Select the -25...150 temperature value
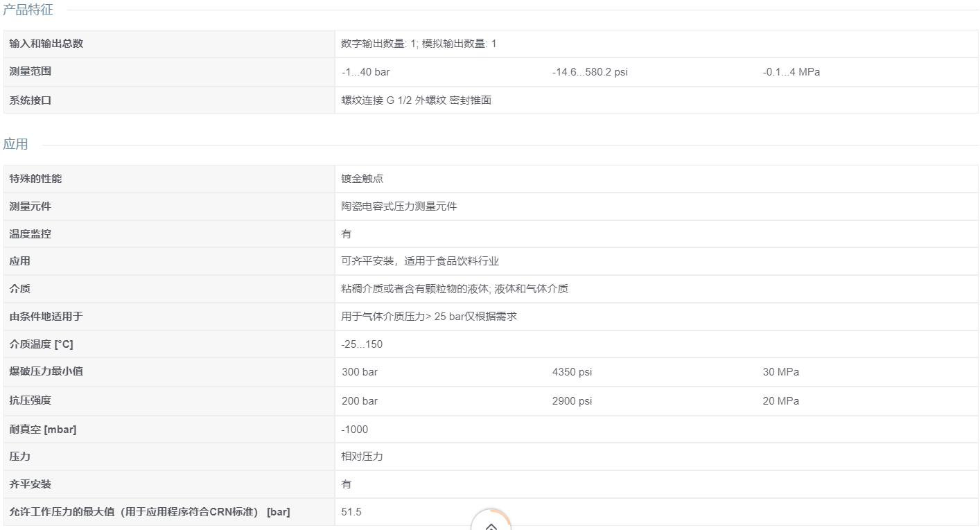This screenshot has height=530, width=980. 362,344
